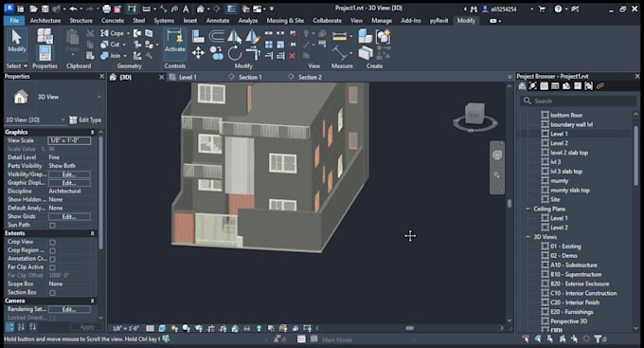The height and width of the screenshot is (348, 644).
Task: Click Rendering Settings Edit button
Action: [x=69, y=309]
